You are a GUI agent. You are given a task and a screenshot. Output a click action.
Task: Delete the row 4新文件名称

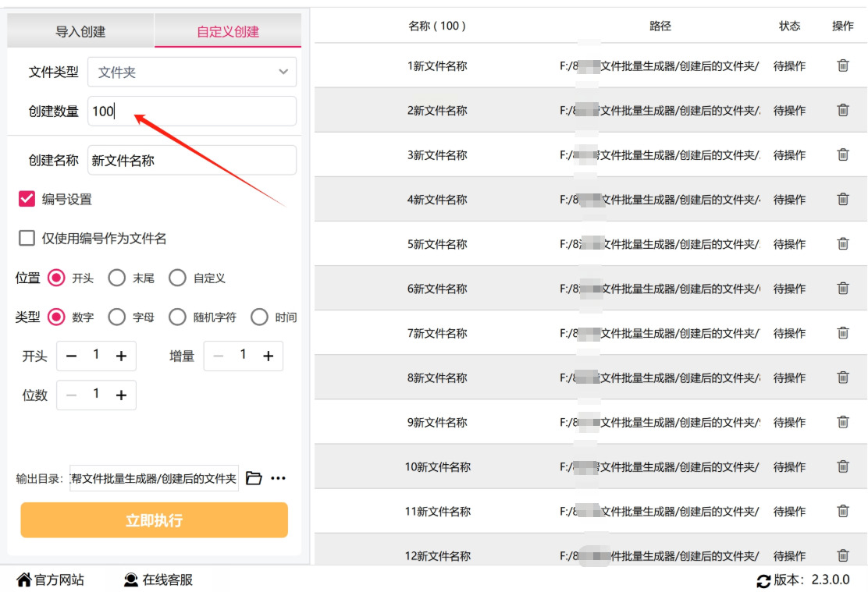click(842, 199)
